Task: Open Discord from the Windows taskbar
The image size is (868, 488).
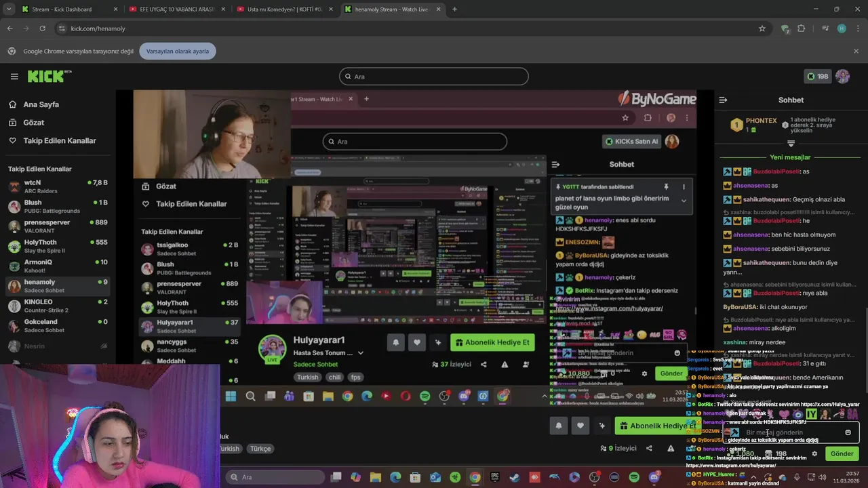Action: click(654, 477)
